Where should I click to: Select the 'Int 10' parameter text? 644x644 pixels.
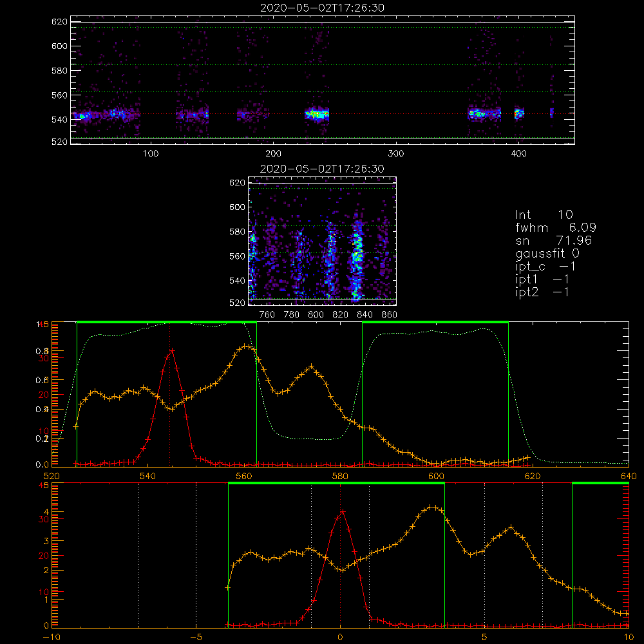pos(544,214)
